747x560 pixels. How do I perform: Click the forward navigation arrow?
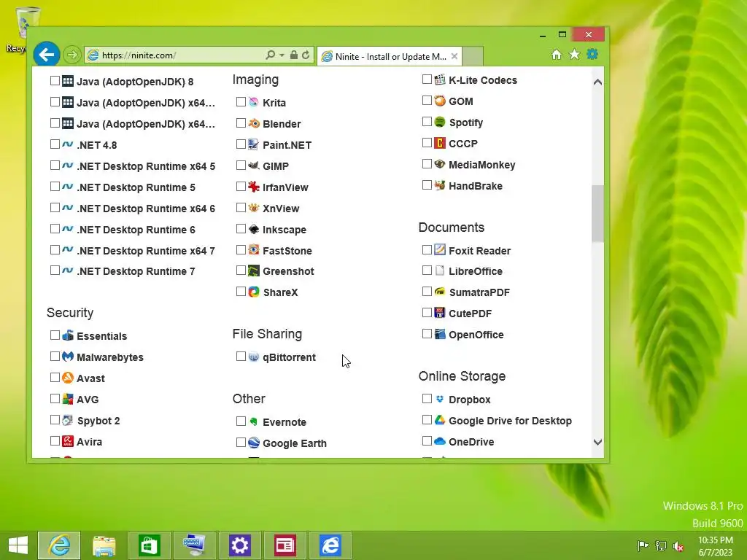pyautogui.click(x=72, y=55)
